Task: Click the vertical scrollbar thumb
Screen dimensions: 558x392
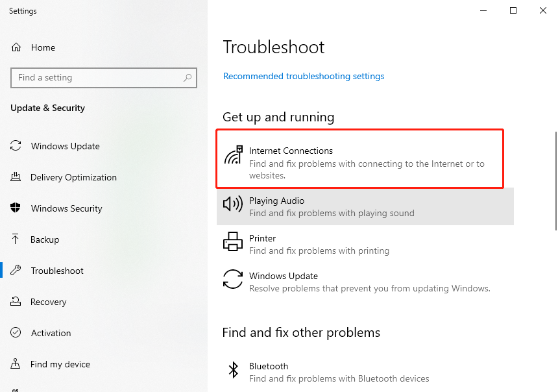Action: pyautogui.click(x=556, y=181)
